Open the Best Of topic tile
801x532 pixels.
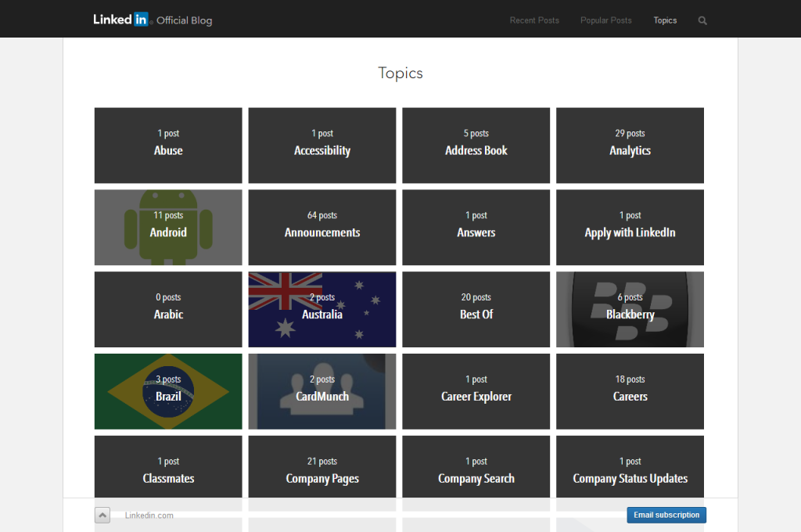[476, 309]
